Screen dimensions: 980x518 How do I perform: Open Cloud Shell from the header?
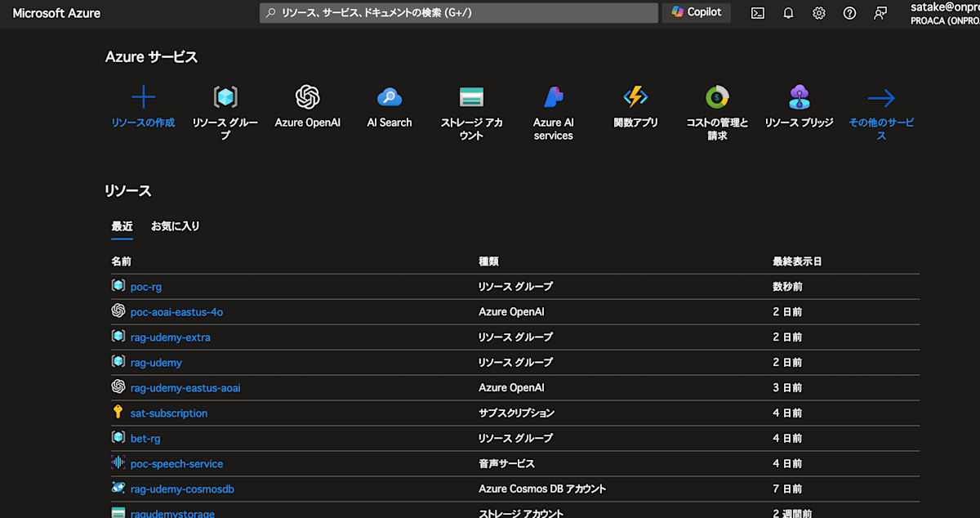(x=758, y=13)
